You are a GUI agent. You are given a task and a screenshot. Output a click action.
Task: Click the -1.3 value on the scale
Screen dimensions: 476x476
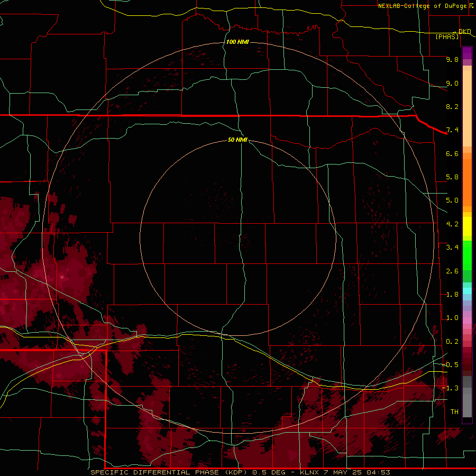pyautogui.click(x=450, y=388)
